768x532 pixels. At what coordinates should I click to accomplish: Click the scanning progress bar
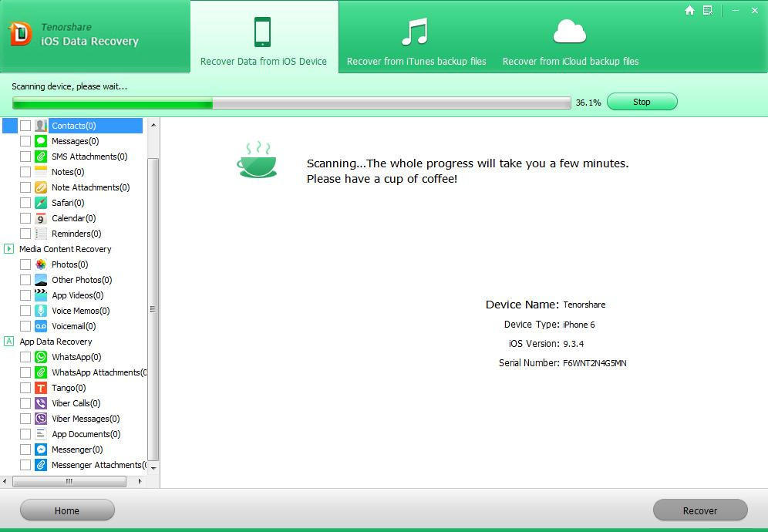coord(291,103)
